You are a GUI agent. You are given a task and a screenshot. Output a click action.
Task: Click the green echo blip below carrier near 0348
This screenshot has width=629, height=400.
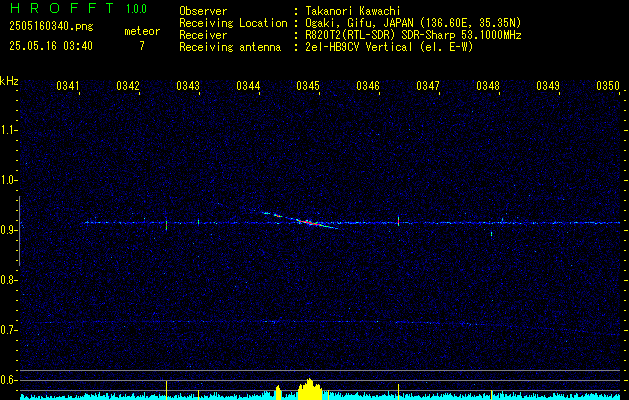click(x=491, y=234)
